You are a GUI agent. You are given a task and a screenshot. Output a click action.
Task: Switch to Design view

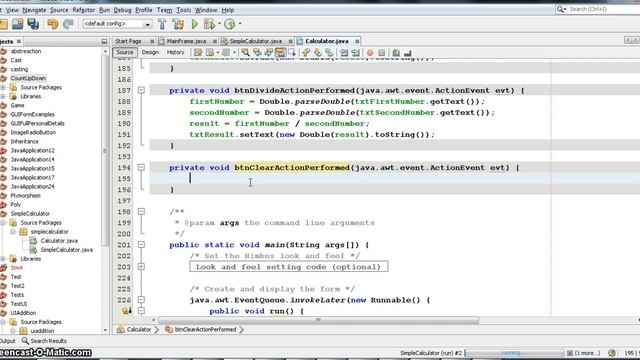(x=150, y=52)
